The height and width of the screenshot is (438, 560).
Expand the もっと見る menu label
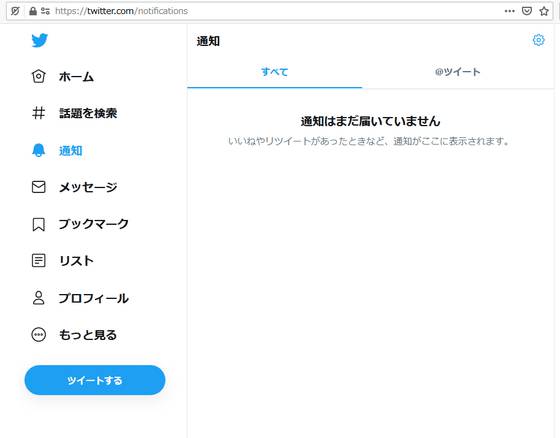pos(88,335)
